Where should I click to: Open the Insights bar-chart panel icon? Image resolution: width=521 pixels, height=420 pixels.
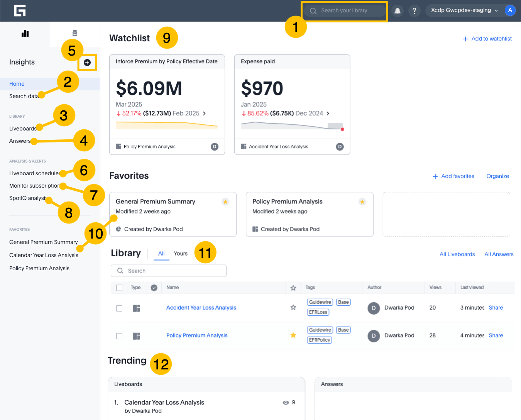coord(25,33)
